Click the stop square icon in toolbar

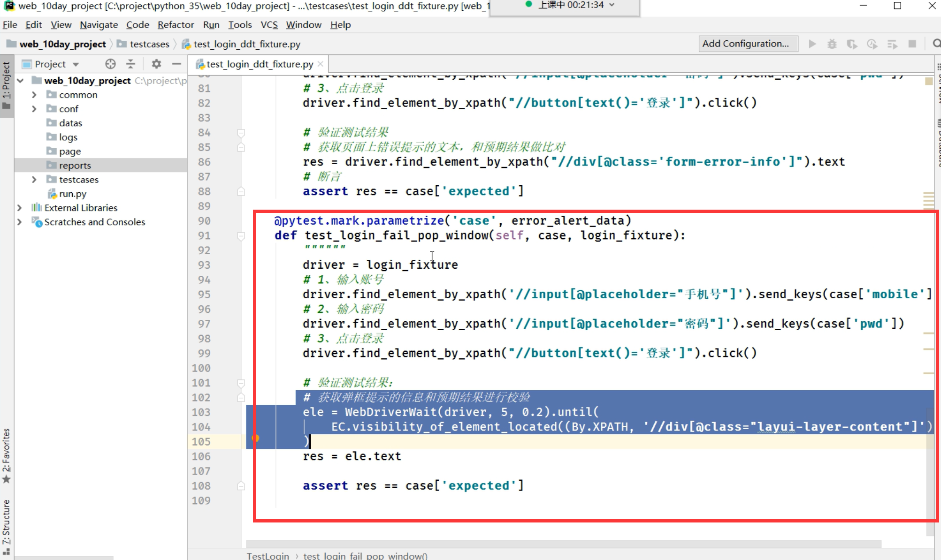point(912,44)
